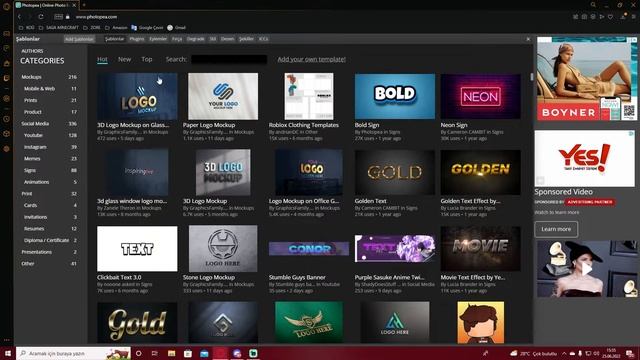This screenshot has width=640, height=360.
Task: Open the 3D Logo Mockup on Glass thumbnail
Action: click(x=137, y=96)
